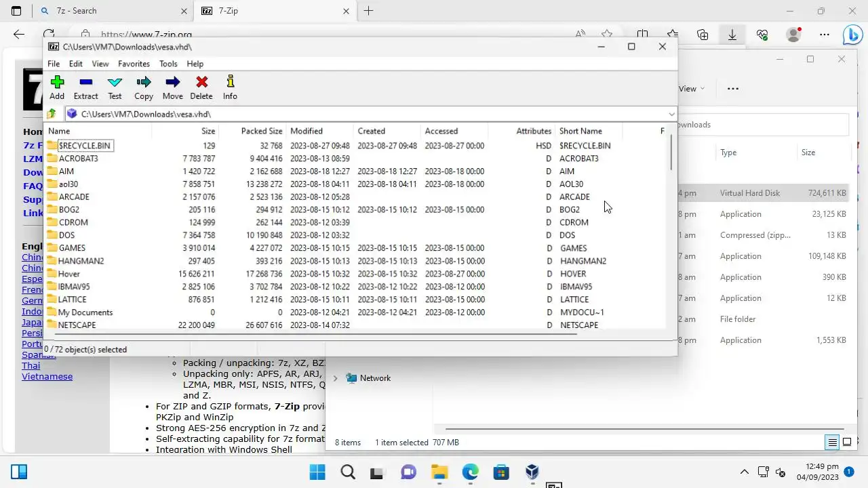
Task: Open the Thai language link
Action: (x=31, y=365)
